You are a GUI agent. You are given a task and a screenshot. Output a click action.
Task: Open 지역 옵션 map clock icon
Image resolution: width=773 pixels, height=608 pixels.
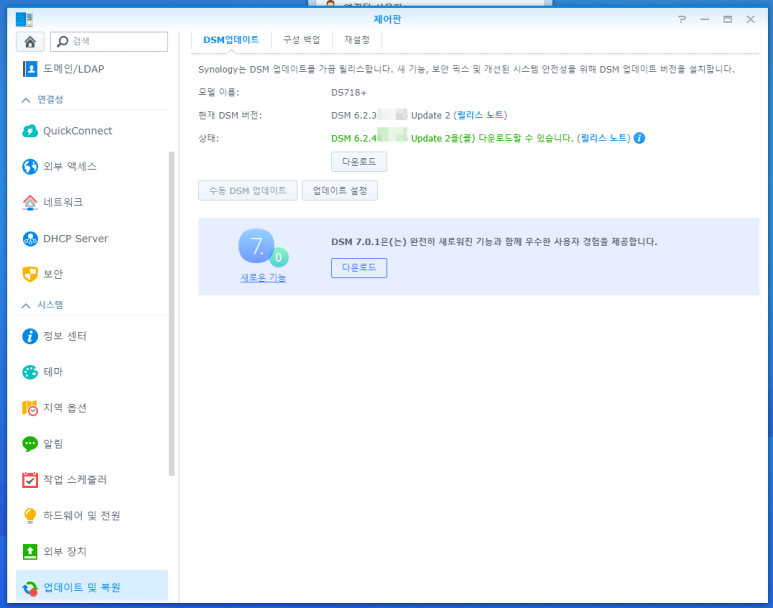tap(30, 408)
